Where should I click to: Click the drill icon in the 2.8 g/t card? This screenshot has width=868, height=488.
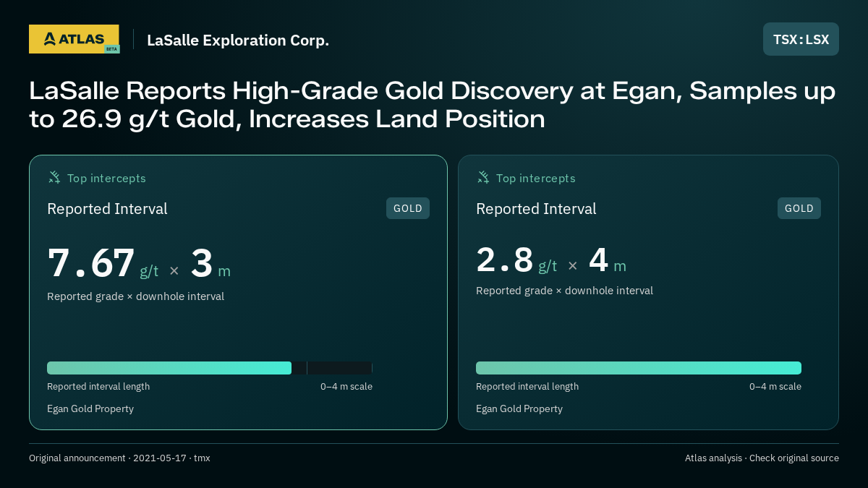coord(483,178)
